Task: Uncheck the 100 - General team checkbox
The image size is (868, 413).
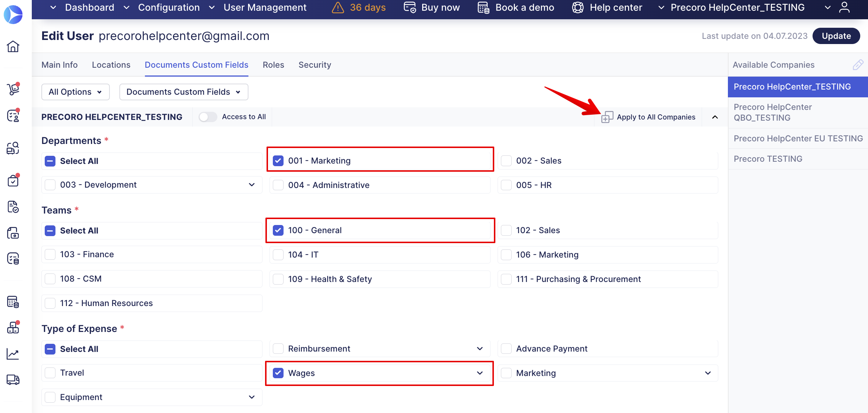Action: pyautogui.click(x=278, y=230)
